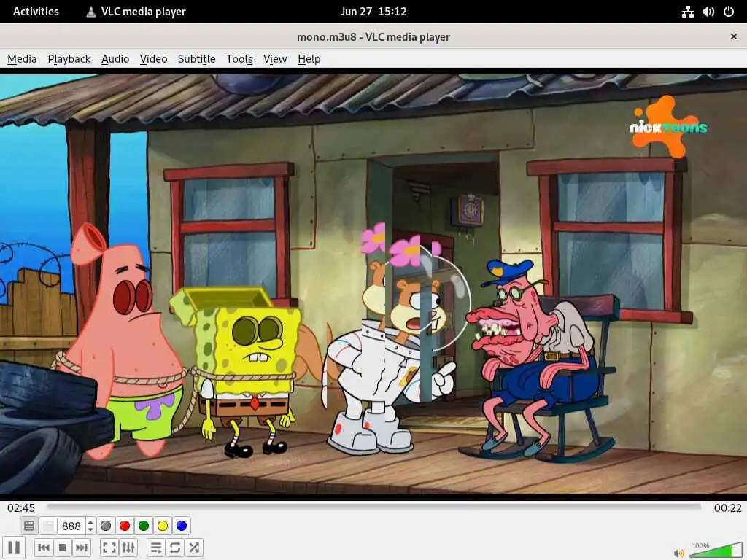747x560 pixels.
Task: Skip to next media item
Action: coord(82,548)
